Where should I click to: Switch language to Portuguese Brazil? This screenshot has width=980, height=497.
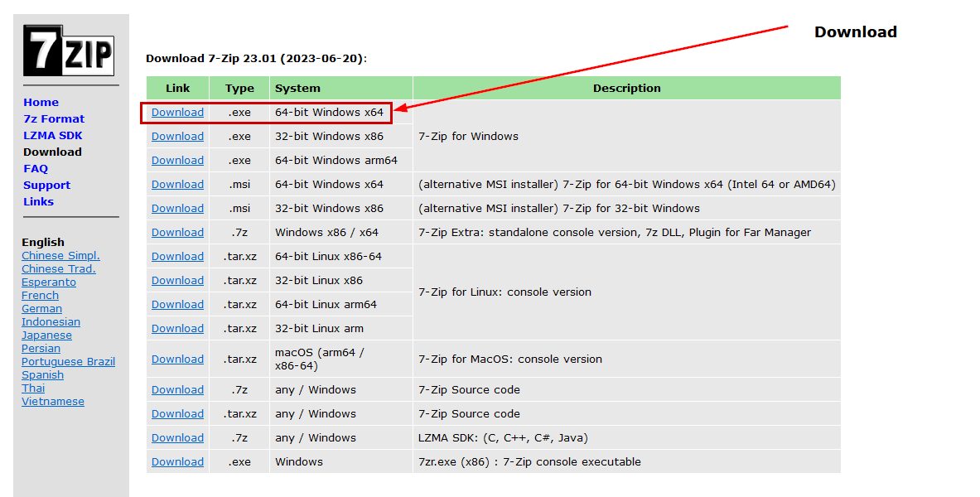click(x=68, y=362)
